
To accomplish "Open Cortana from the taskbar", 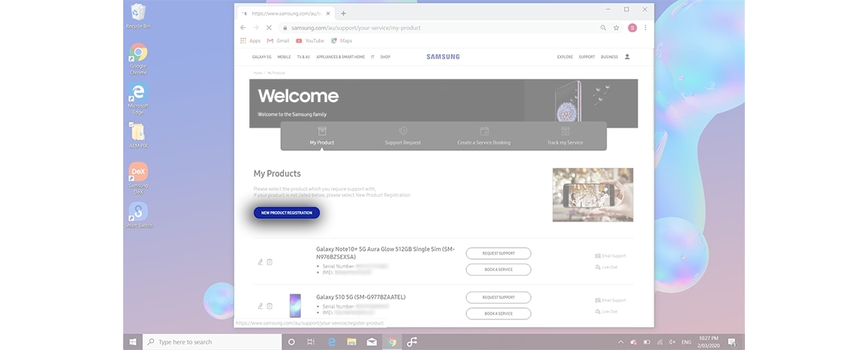I will click(x=292, y=342).
